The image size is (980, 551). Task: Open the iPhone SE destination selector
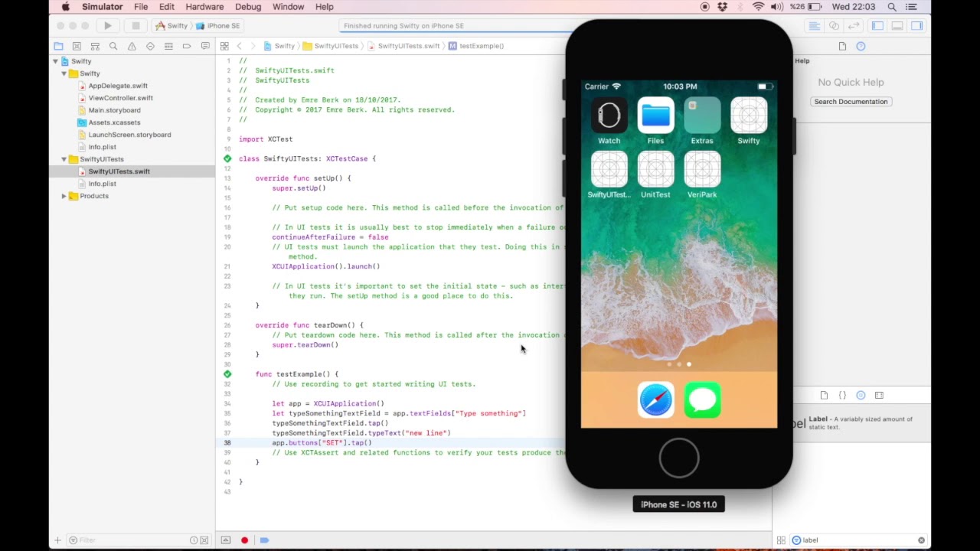coord(218,25)
